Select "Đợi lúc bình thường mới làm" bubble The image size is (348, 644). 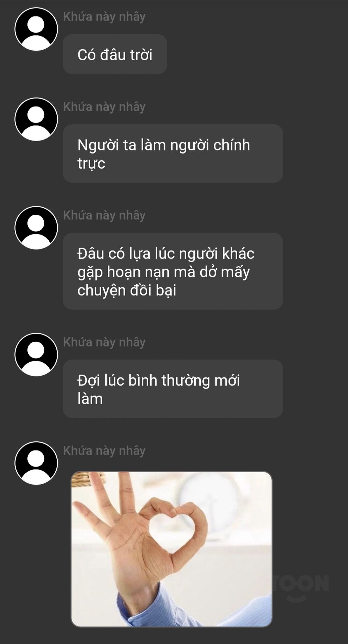tap(173, 389)
